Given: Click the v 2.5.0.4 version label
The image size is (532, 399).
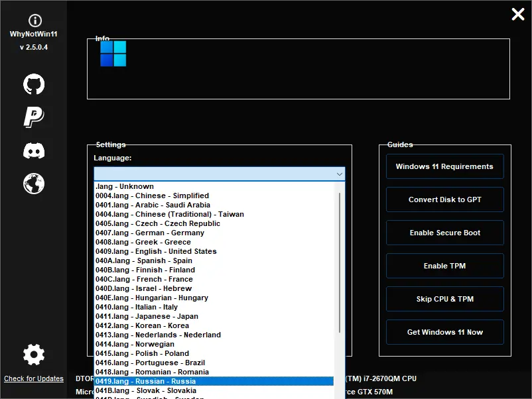Looking at the screenshot, I should 34,47.
